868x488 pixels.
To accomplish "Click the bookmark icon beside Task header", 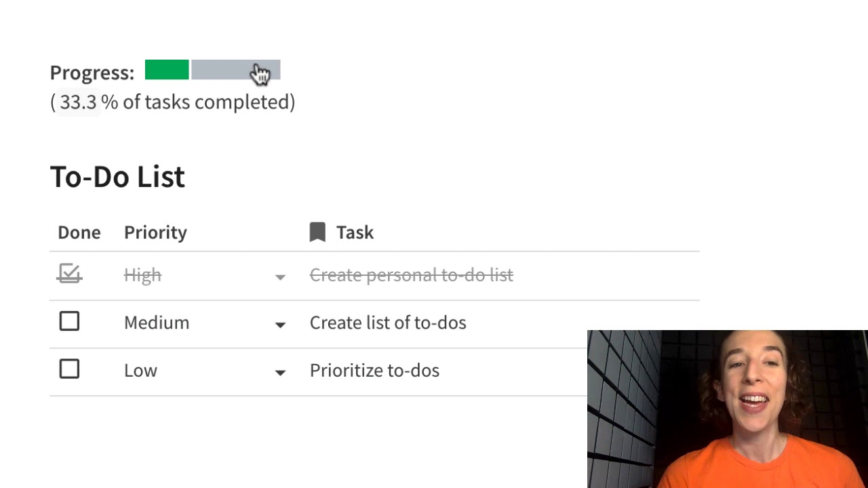I will point(317,232).
